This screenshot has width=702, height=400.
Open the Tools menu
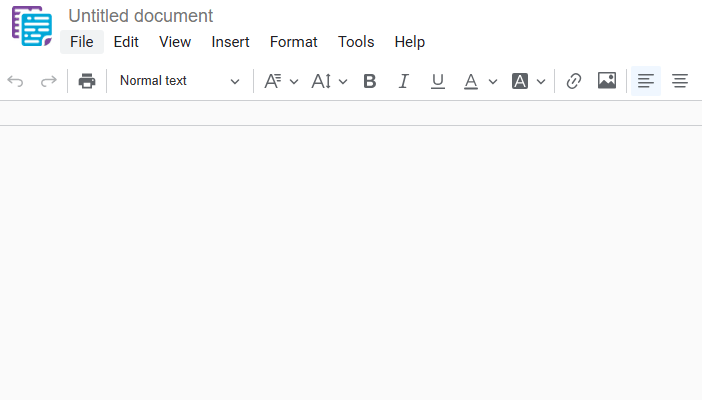(356, 42)
